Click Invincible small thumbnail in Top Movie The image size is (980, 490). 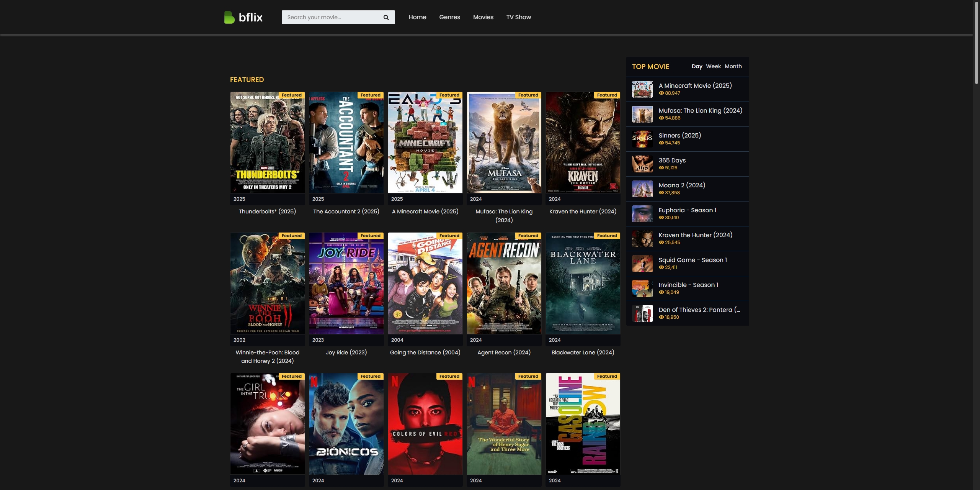pyautogui.click(x=642, y=288)
